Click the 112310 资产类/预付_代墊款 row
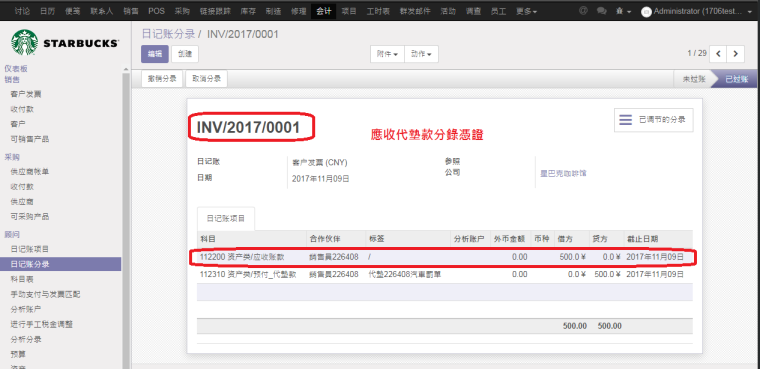Screen dimensions: 760x369 coord(444,274)
